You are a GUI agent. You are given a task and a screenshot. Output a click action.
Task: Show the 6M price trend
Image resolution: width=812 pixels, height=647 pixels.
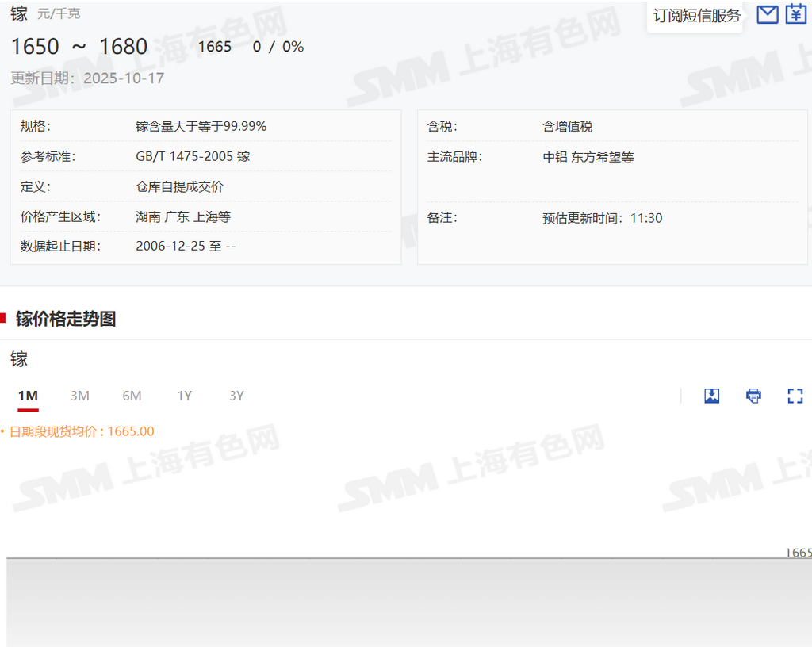point(132,396)
